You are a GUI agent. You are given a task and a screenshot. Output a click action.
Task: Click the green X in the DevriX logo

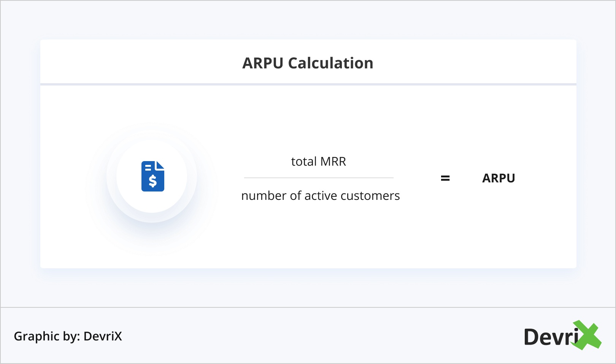587,335
